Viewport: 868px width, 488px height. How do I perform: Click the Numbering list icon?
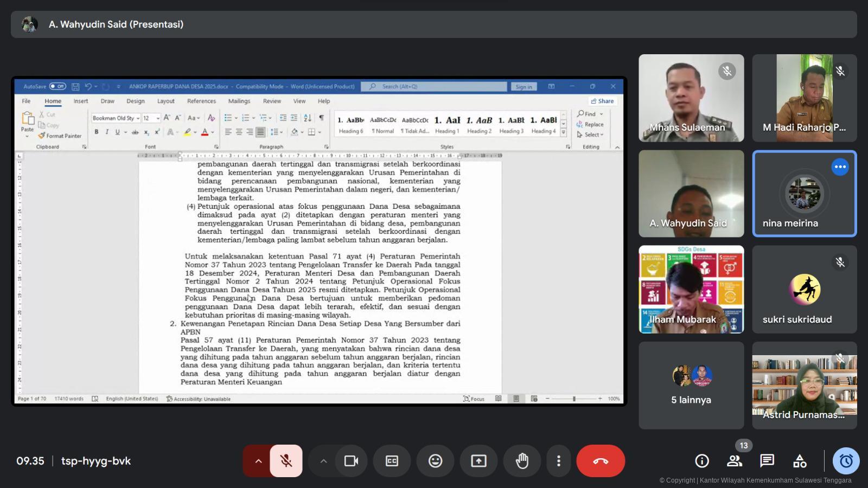[x=246, y=118]
